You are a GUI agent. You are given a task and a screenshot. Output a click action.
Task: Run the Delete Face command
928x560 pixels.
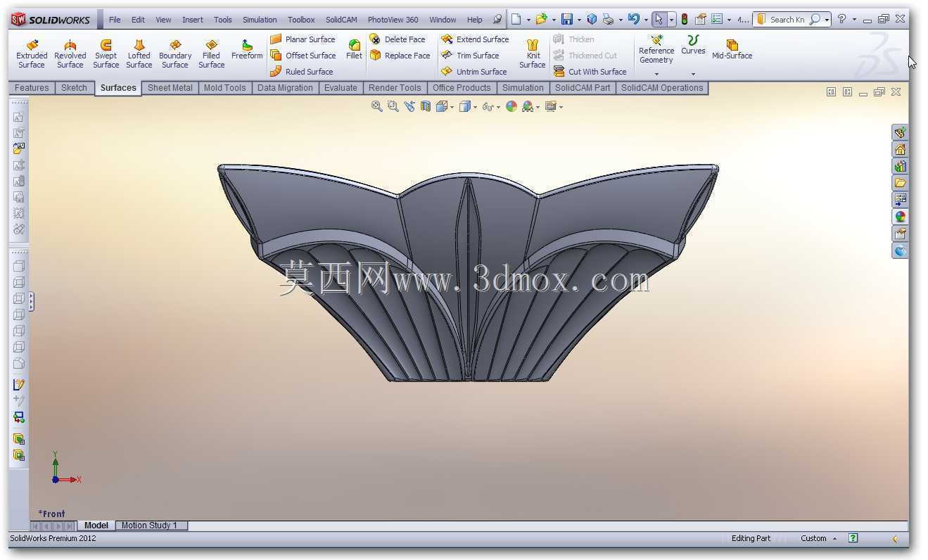[398, 39]
